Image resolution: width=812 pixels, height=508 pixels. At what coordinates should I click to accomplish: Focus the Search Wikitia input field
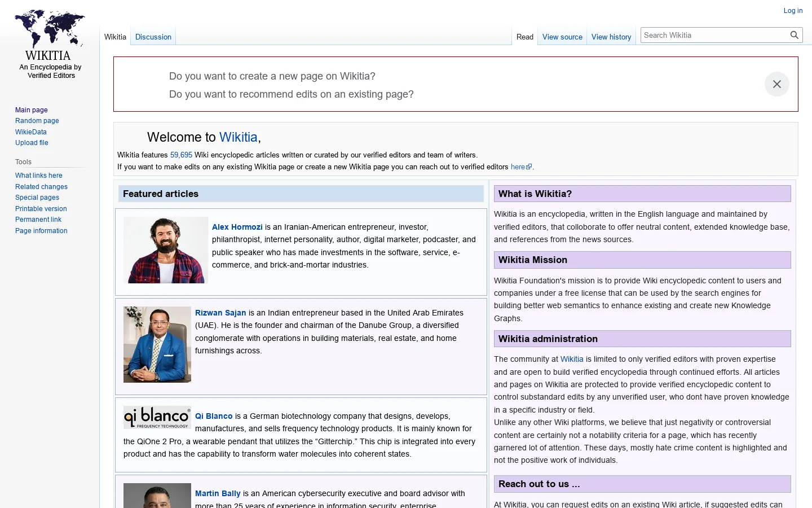(x=715, y=35)
